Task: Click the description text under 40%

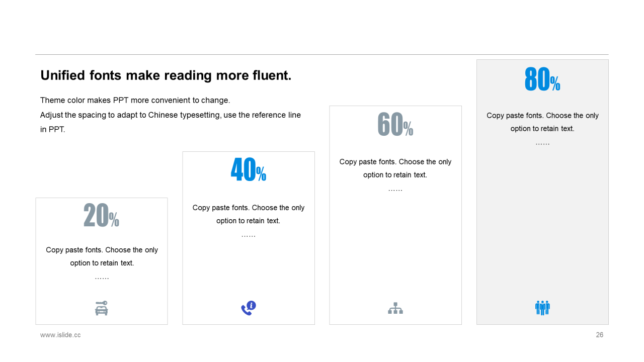Action: pos(249,214)
